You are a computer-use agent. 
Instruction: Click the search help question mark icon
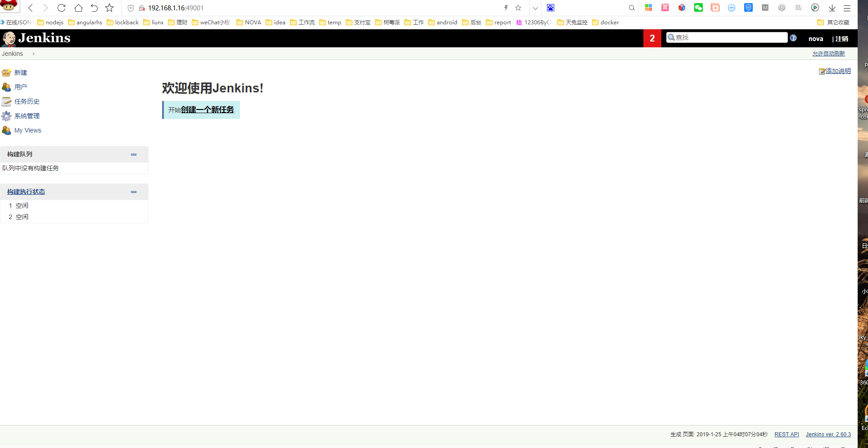[x=793, y=38]
